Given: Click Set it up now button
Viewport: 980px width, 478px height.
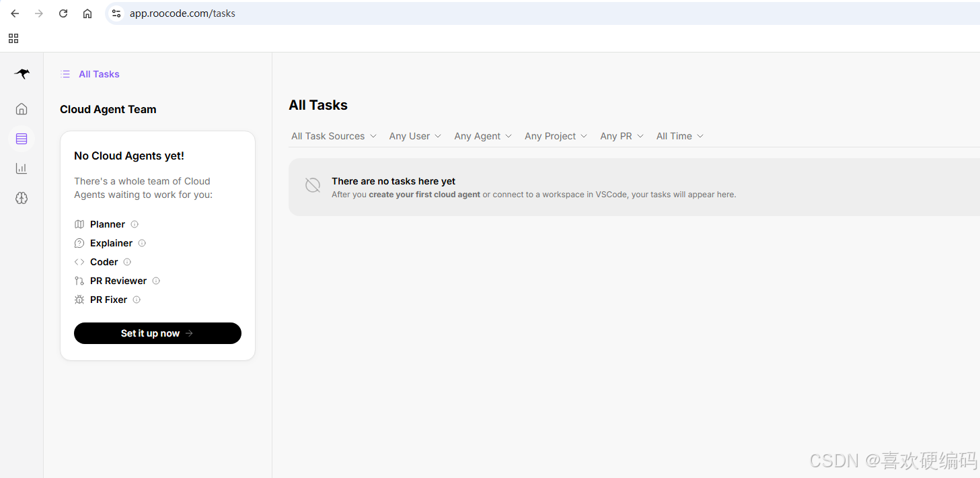Looking at the screenshot, I should tap(157, 333).
